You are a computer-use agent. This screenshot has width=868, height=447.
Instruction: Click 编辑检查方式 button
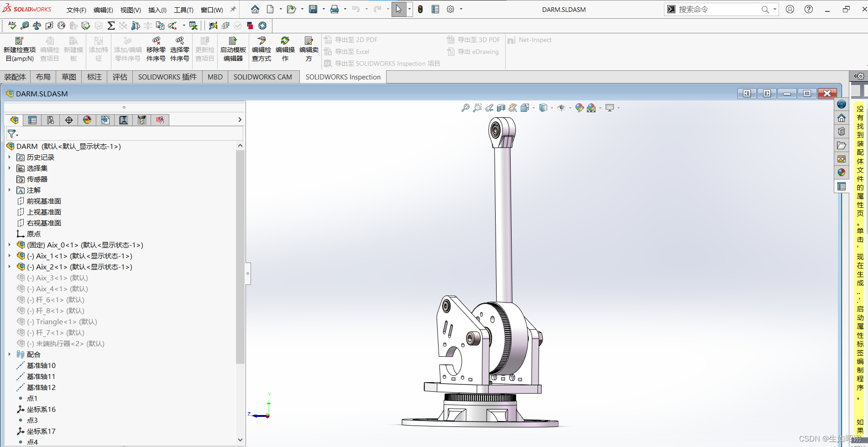(x=261, y=49)
